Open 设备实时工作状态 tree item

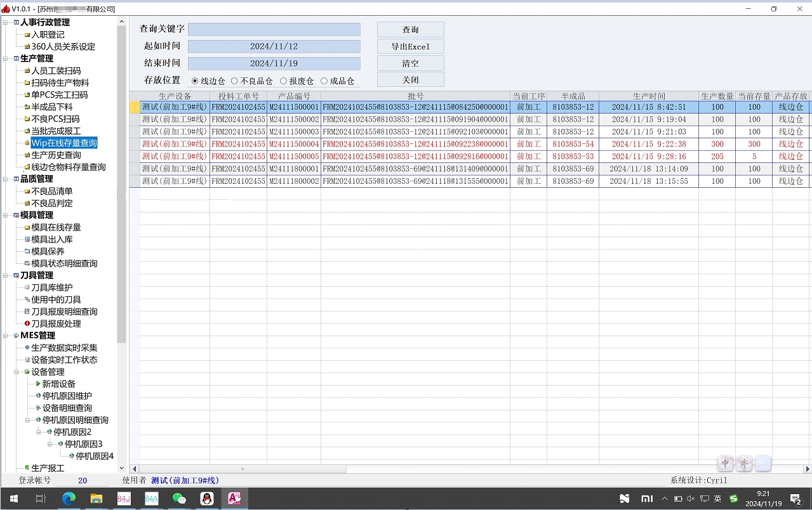point(64,360)
